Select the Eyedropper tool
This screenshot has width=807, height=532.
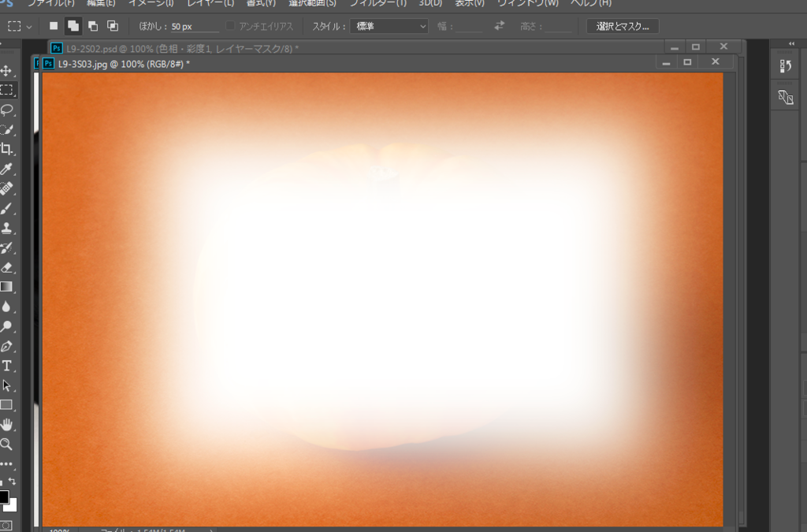click(6, 169)
